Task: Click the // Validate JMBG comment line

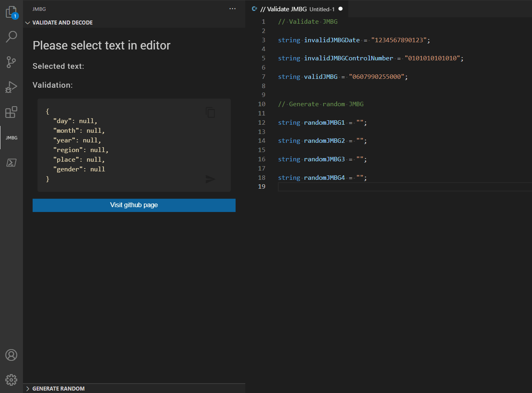Action: pos(308,22)
